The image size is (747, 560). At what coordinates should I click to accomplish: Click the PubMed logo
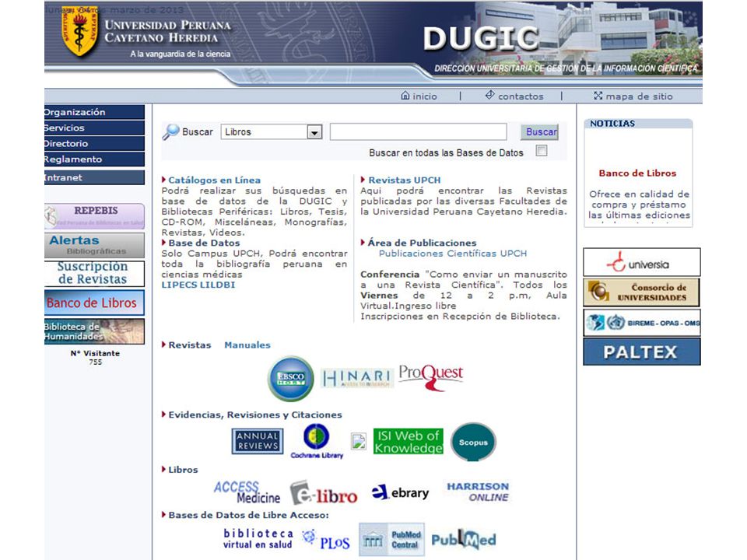point(464,540)
